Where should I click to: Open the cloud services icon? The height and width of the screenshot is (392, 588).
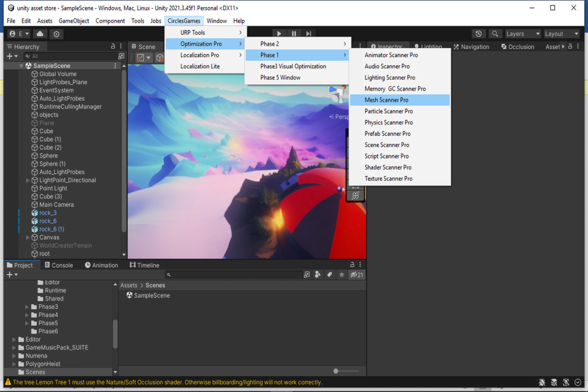(x=40, y=34)
